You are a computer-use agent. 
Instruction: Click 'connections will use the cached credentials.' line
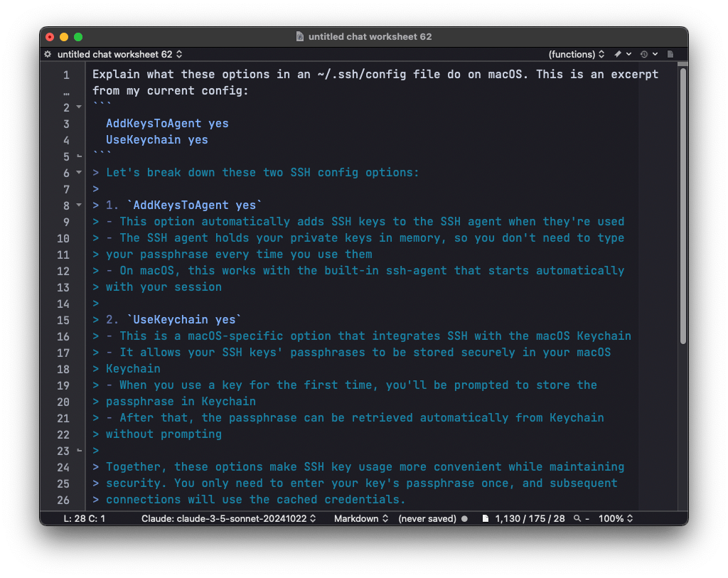[x=255, y=500]
